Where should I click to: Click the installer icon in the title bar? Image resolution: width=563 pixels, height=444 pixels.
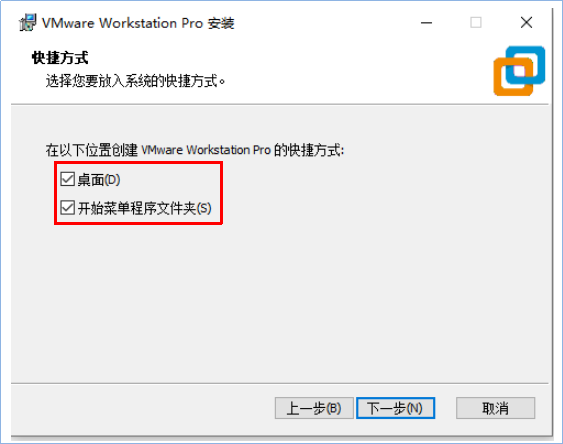28,23
